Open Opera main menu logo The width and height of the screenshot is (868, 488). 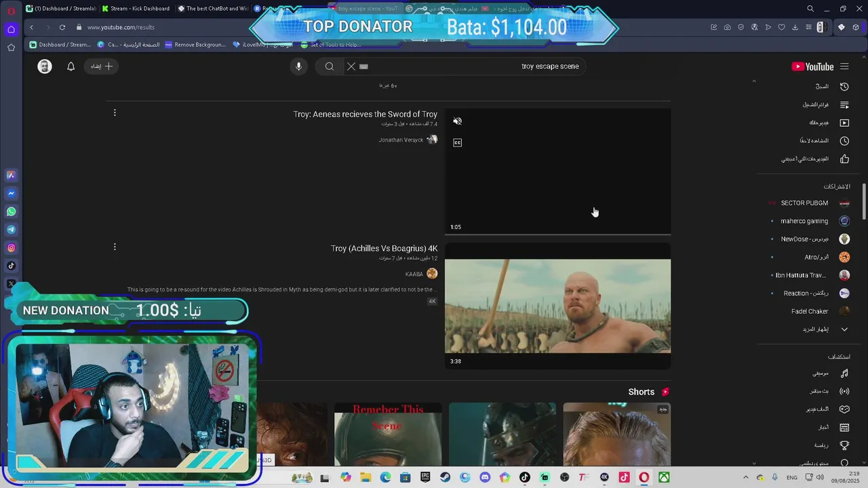tap(11, 11)
